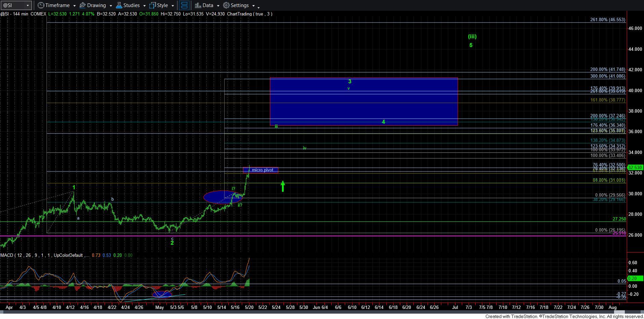Click the Timeframe clock icon
The width and height of the screenshot is (644, 319).
(x=41, y=5)
